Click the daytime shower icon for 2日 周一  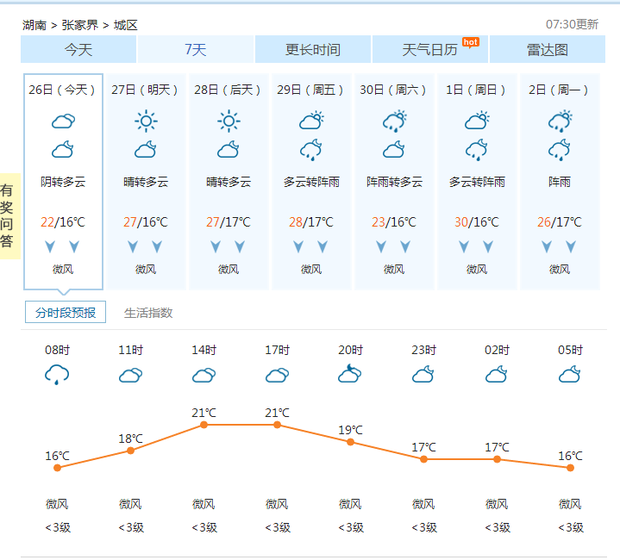[x=560, y=121]
